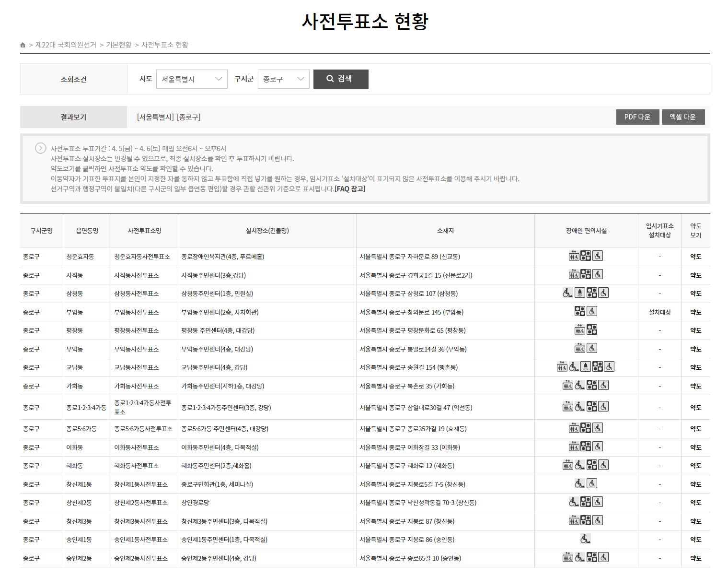Open the 시도 dropdown showing 서울특별시
The width and height of the screenshot is (728, 576).
tap(192, 79)
